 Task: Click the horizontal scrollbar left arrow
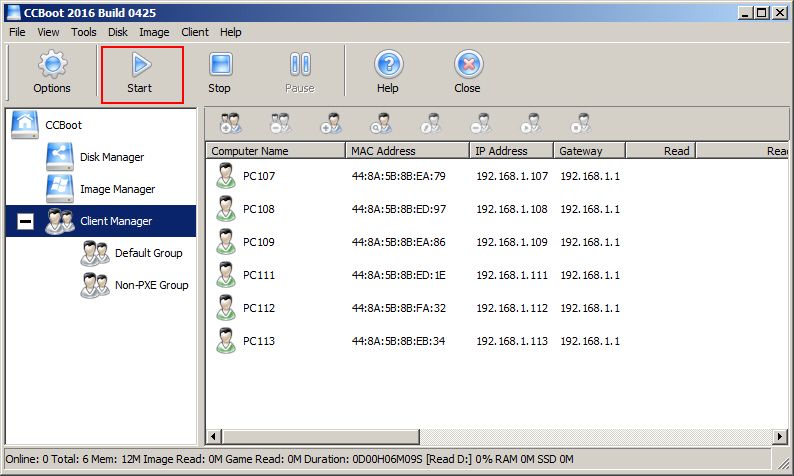[213, 436]
